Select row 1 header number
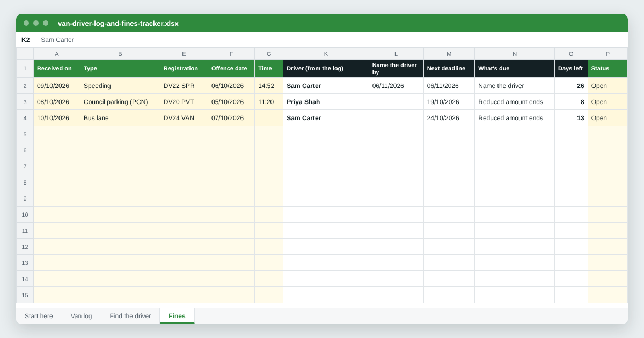The width and height of the screenshot is (644, 338). (25, 69)
